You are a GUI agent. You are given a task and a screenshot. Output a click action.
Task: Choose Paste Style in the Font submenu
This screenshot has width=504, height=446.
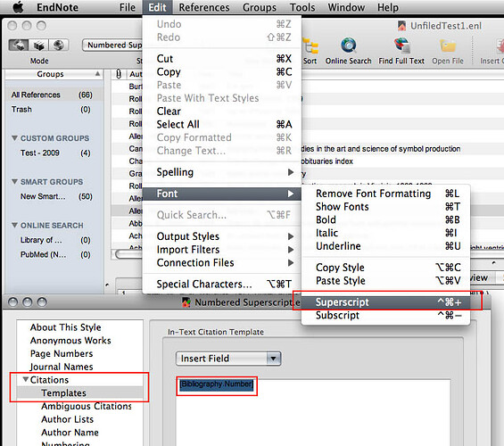[x=385, y=280]
